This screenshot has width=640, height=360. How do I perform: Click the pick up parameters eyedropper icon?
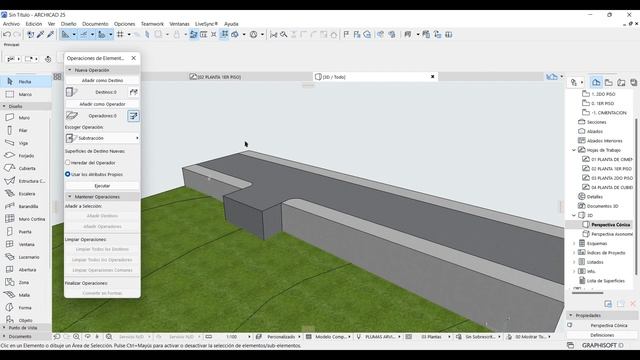click(x=40, y=35)
